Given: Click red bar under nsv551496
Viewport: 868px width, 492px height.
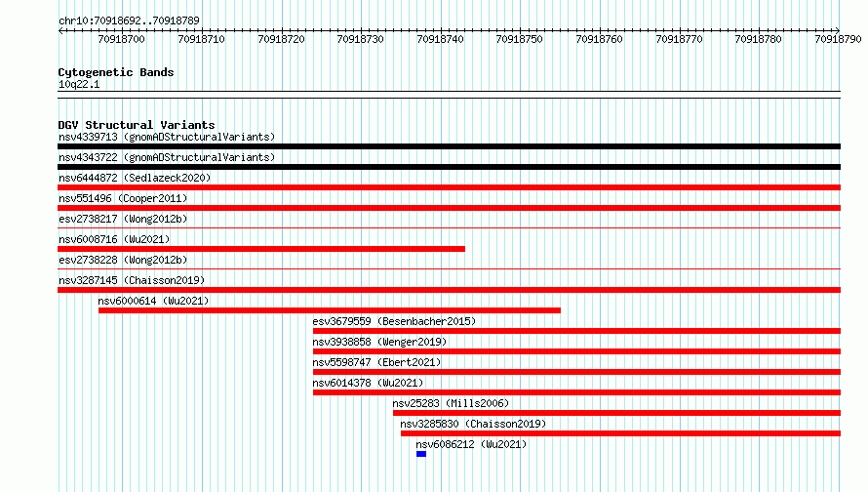Looking at the screenshot, I should point(449,208).
